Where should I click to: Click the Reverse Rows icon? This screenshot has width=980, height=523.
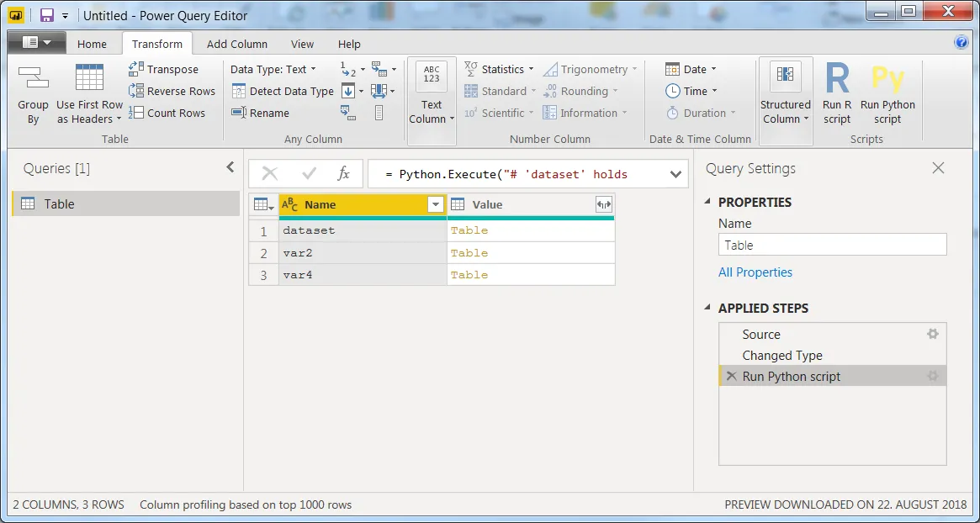pyautogui.click(x=135, y=91)
